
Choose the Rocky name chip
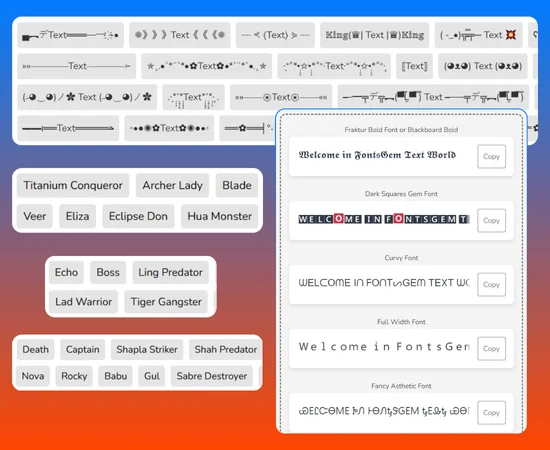(x=74, y=376)
